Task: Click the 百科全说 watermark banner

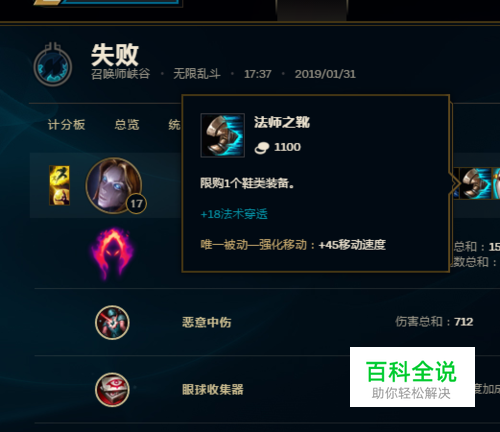Action: (412, 377)
